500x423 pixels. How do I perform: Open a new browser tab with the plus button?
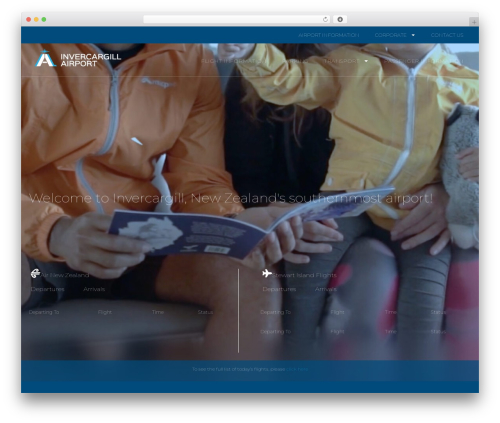474,22
